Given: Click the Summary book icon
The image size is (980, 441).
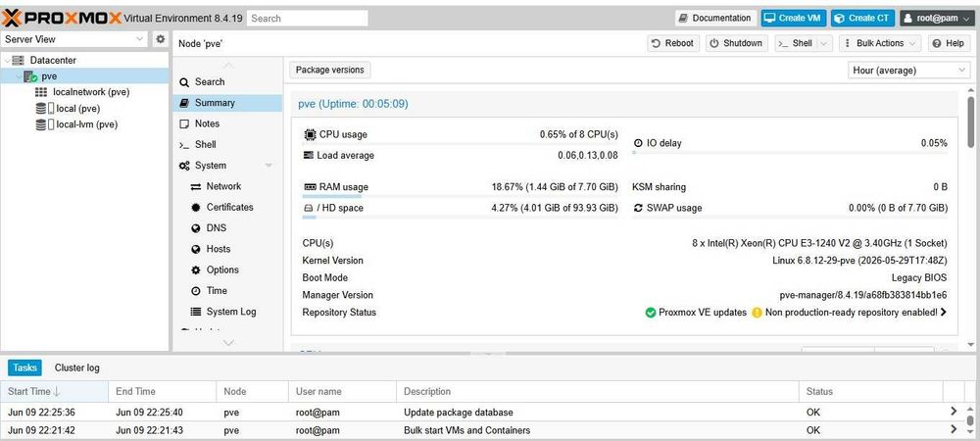Looking at the screenshot, I should coord(184,103).
